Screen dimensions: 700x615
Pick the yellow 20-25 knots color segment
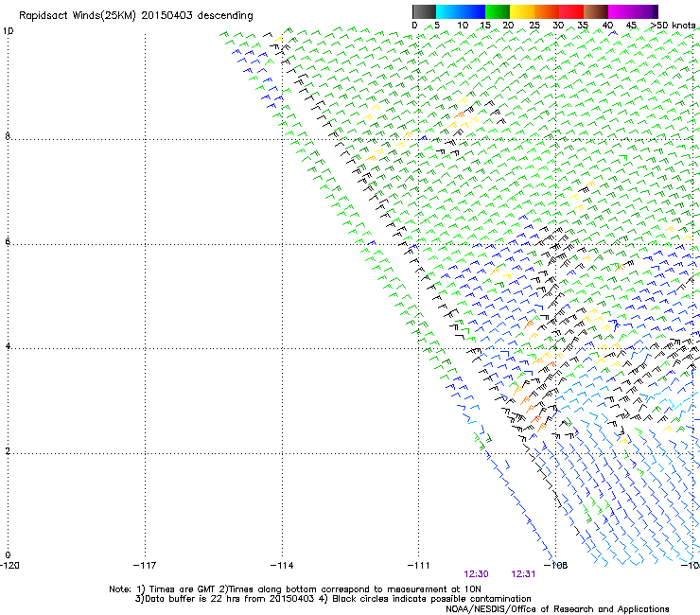522,11
